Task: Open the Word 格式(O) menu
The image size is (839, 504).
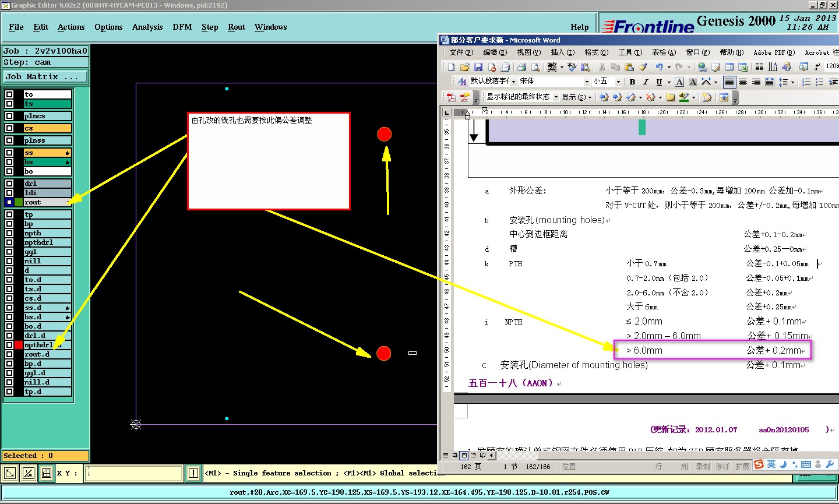Action: click(597, 52)
